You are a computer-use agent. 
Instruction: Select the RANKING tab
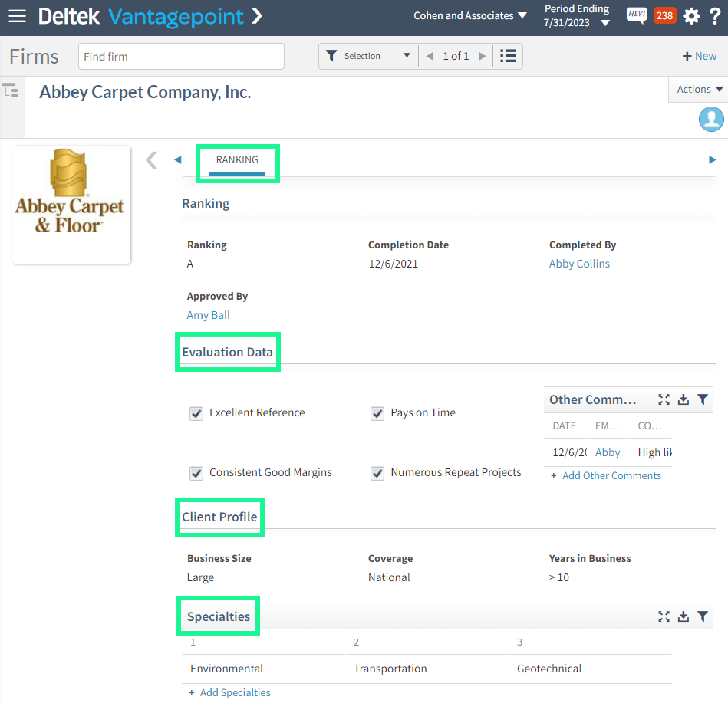[237, 160]
